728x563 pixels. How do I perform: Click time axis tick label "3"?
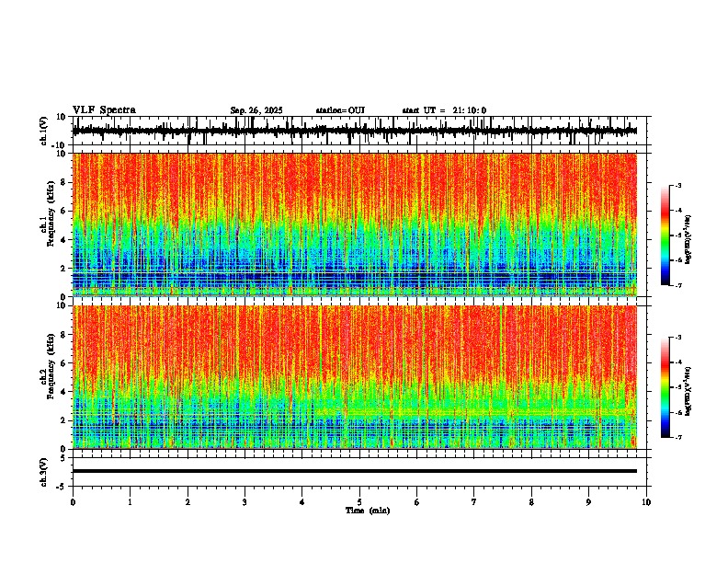245,502
